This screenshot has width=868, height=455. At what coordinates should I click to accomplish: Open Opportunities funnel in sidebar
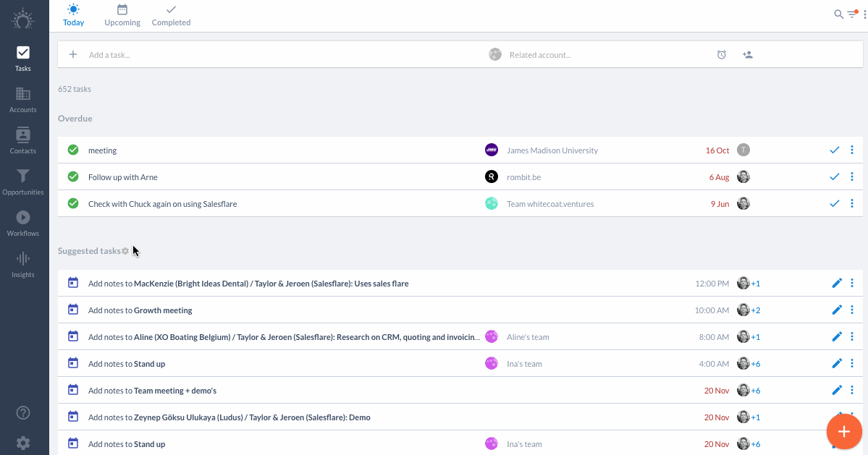click(22, 182)
